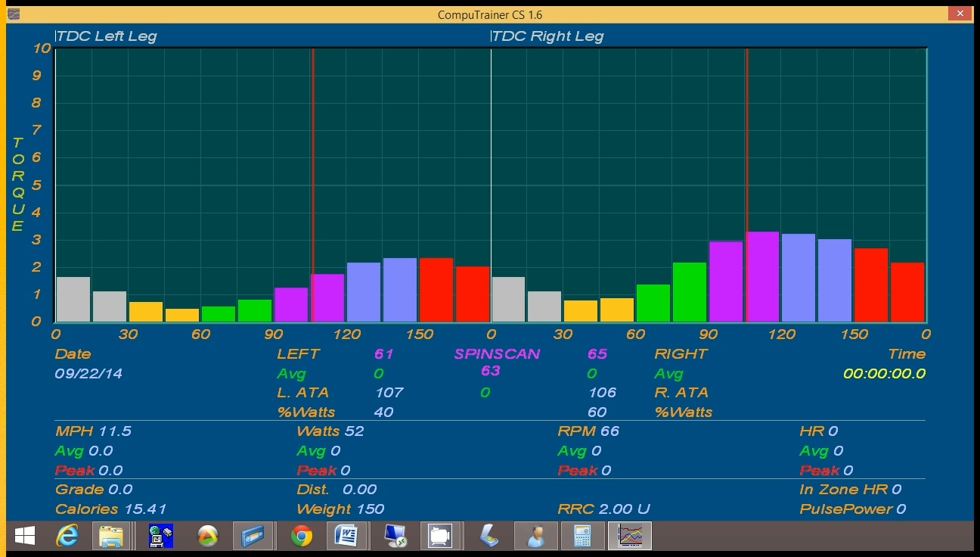Click the RRC 2.00 U readout

603,509
